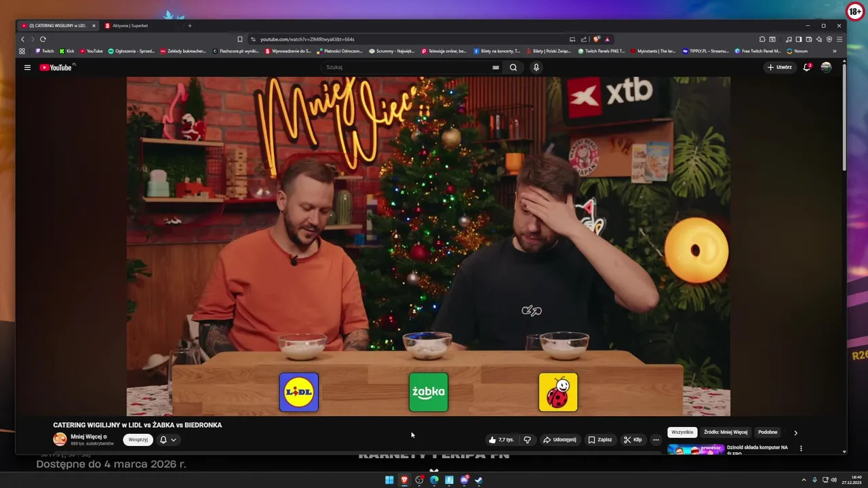Open the YouTube bookmark in bookmarks bar
The height and width of the screenshot is (488, 868).
pos(92,51)
